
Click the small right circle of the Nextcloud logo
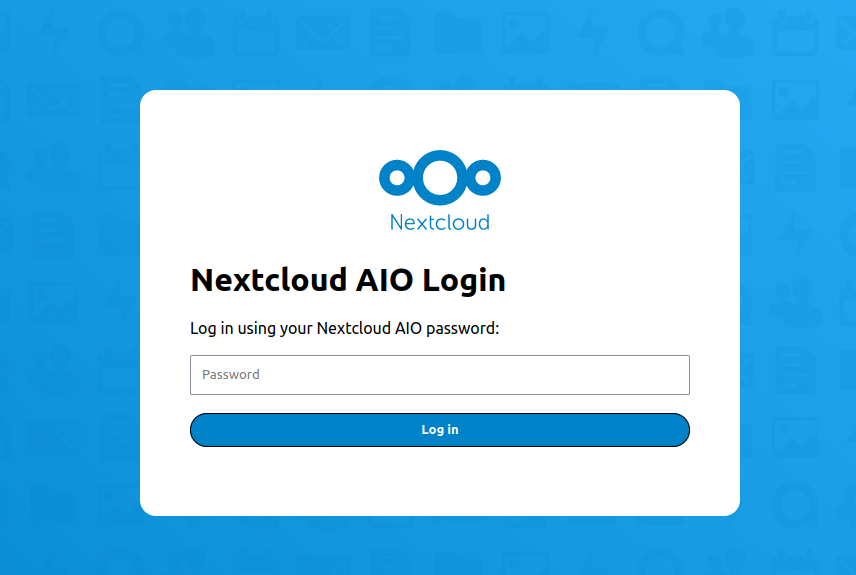(484, 178)
